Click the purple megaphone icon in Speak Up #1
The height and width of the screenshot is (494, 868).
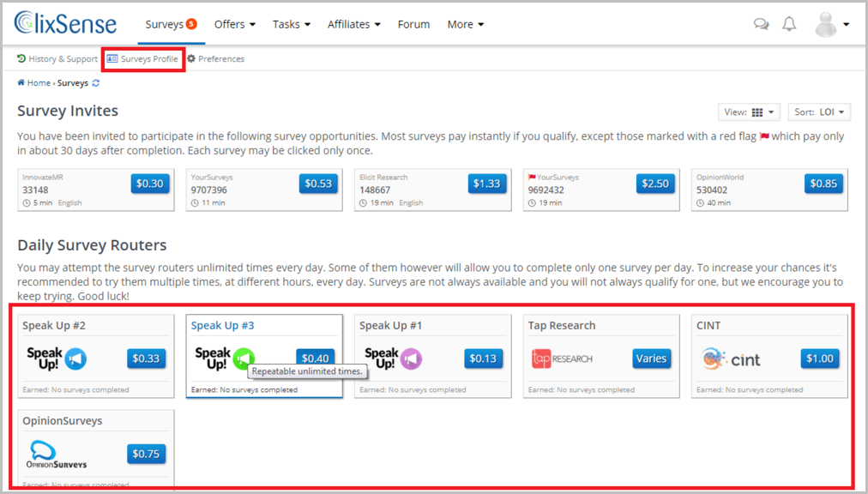click(411, 358)
